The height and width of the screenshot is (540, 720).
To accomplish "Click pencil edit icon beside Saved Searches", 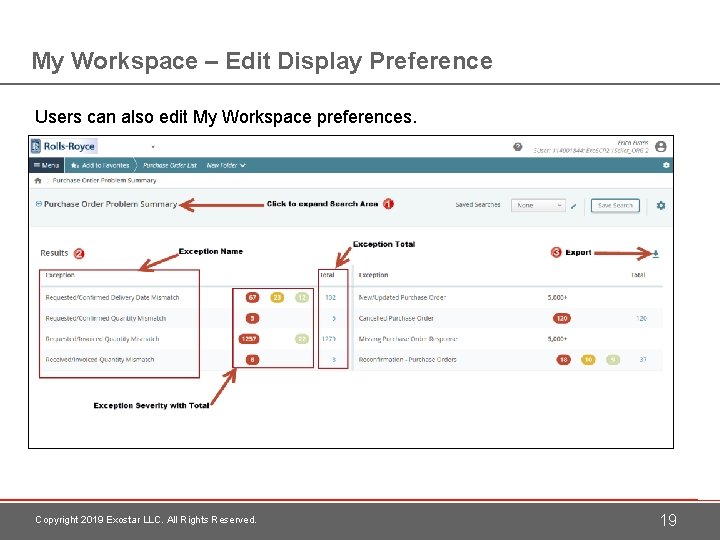I will (573, 206).
